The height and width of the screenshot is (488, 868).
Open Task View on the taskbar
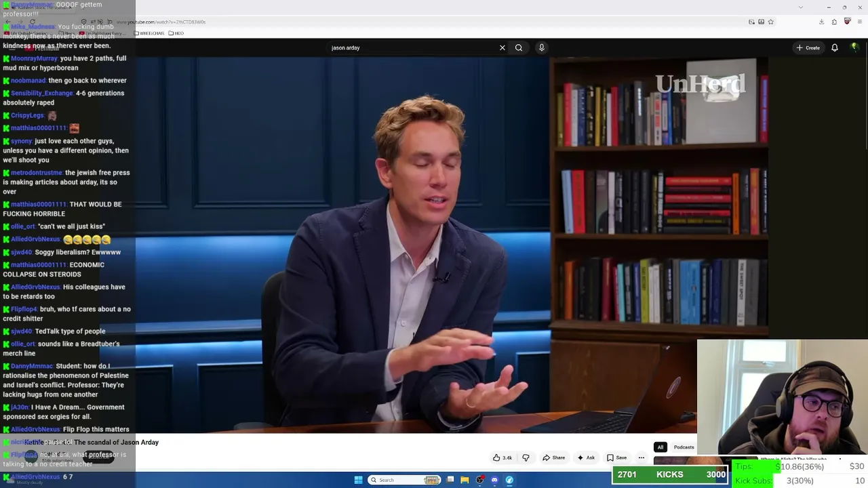point(450,480)
